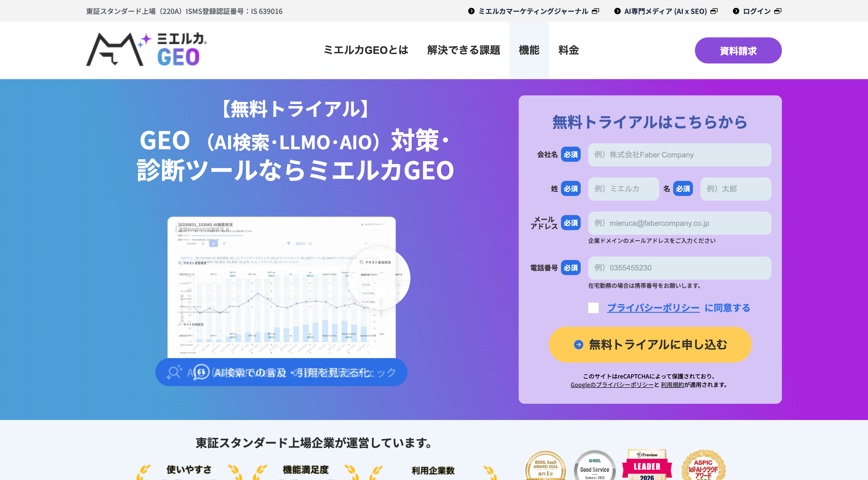This screenshot has width=868, height=480.
Task: Click BOXIL SaaS AWARD 2024 badge
Action: point(545,465)
